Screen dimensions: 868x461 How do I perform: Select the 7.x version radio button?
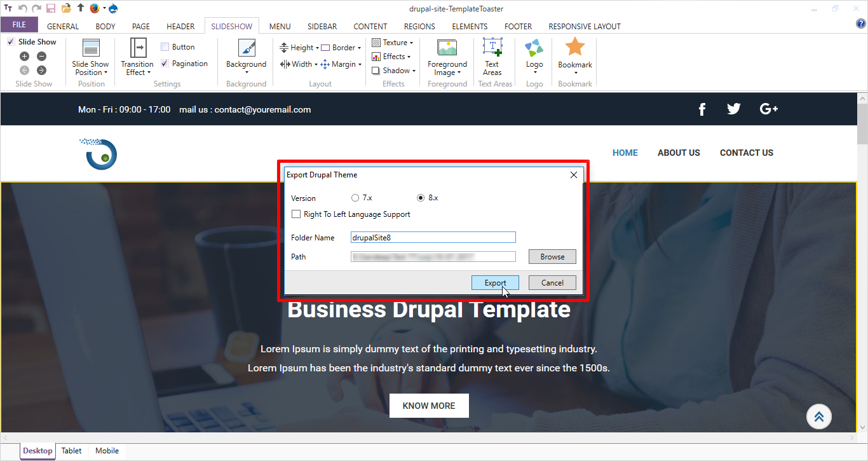(x=355, y=198)
